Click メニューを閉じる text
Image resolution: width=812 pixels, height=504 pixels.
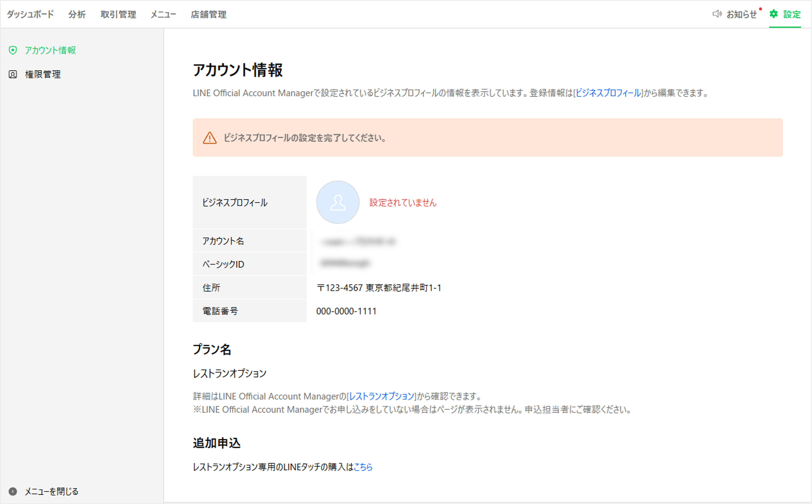tap(51, 491)
